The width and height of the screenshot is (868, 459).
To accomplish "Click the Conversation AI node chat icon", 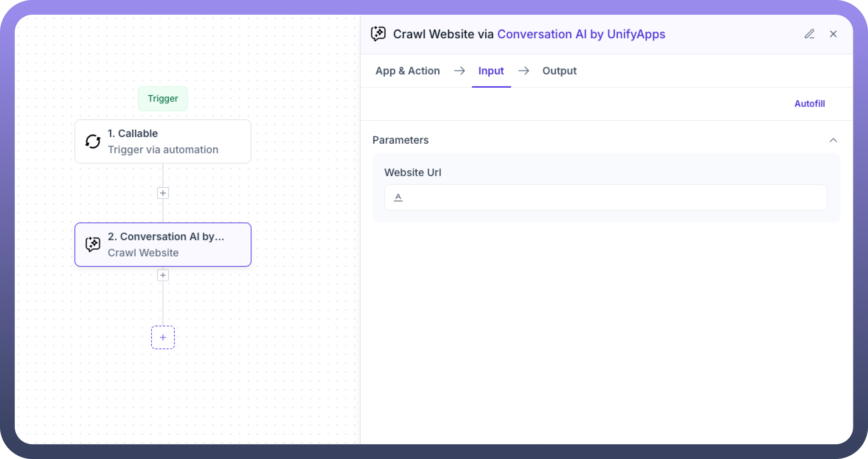I will (93, 245).
